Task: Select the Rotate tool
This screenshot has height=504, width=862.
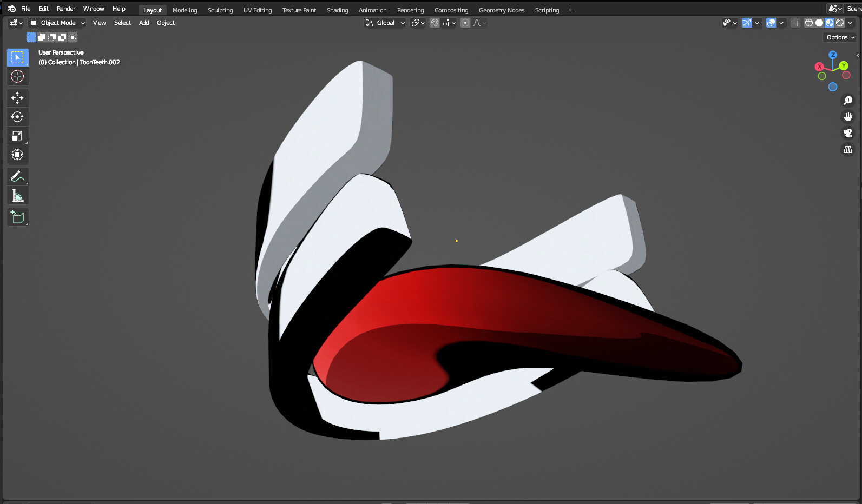Action: (17, 117)
